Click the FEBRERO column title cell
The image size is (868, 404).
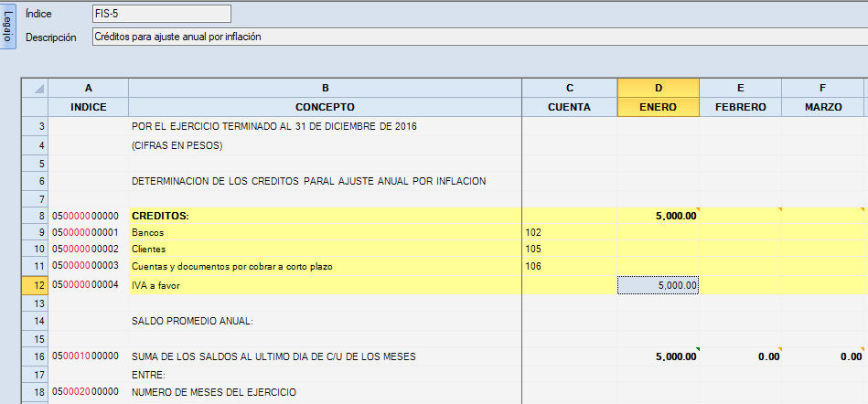click(x=740, y=107)
